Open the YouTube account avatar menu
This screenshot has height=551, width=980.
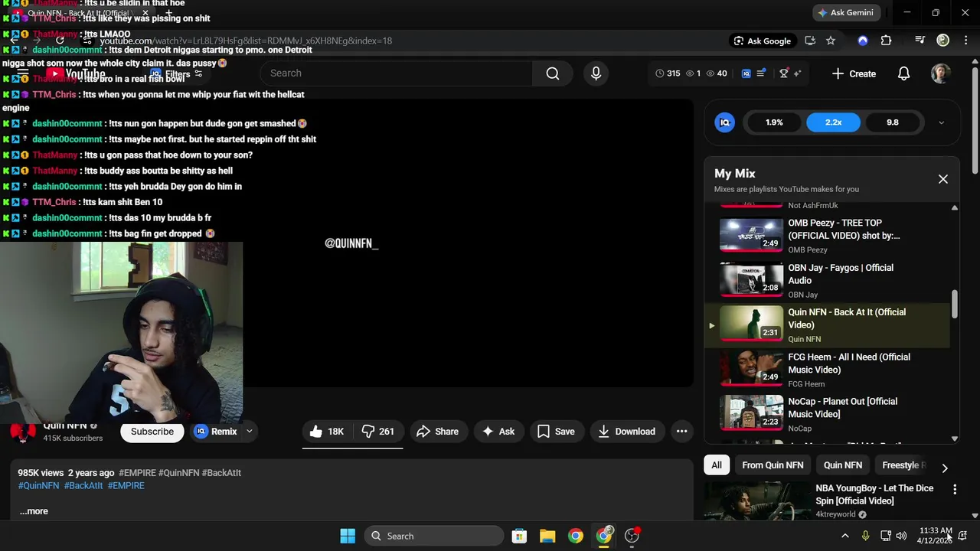941,73
